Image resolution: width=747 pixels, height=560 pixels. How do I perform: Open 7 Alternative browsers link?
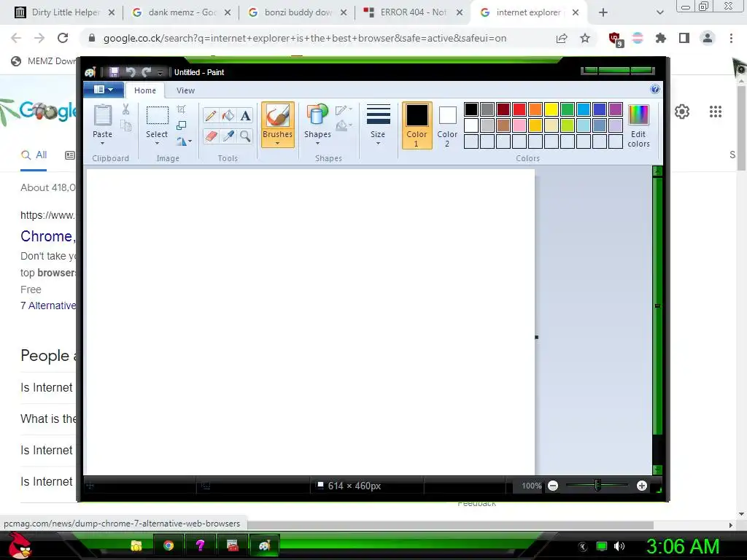point(48,306)
